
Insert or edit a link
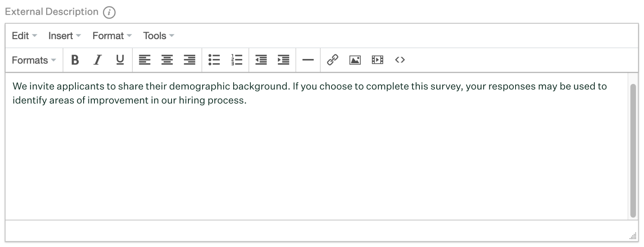[x=332, y=60]
